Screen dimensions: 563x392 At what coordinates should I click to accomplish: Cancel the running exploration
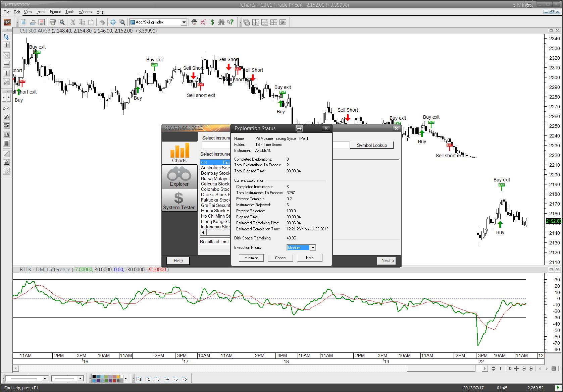[280, 258]
